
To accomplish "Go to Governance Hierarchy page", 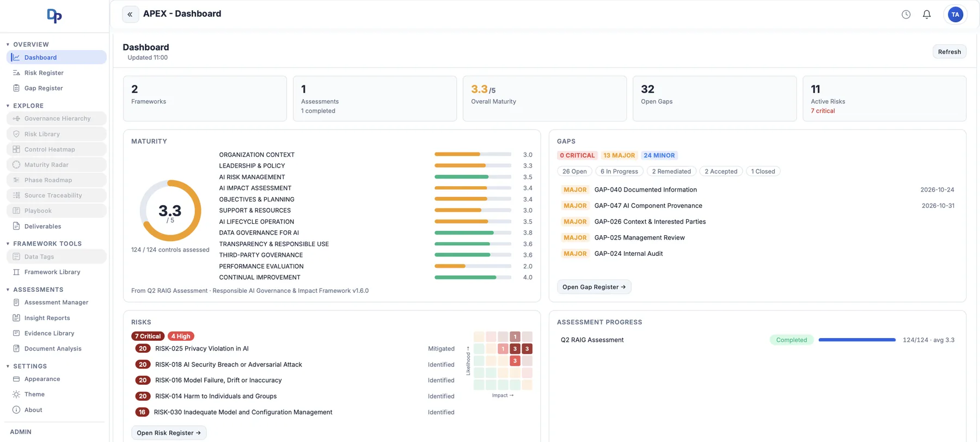I will [57, 119].
